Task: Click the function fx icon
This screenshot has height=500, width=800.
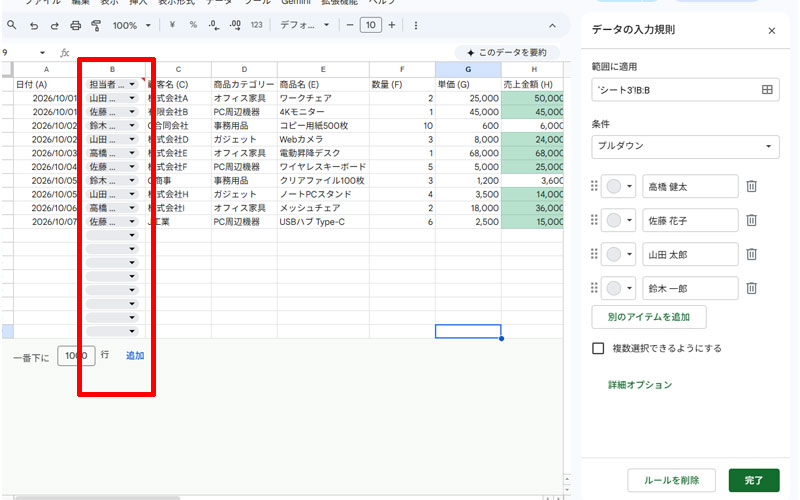Action: pyautogui.click(x=64, y=53)
